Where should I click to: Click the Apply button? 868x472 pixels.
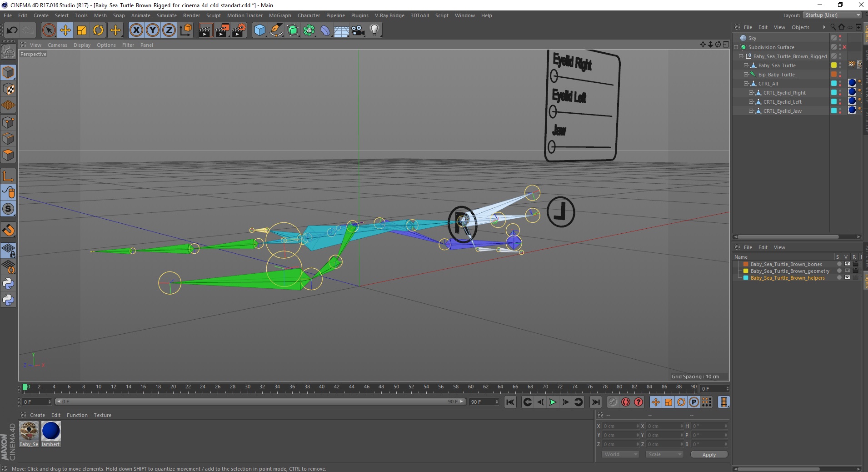point(709,454)
